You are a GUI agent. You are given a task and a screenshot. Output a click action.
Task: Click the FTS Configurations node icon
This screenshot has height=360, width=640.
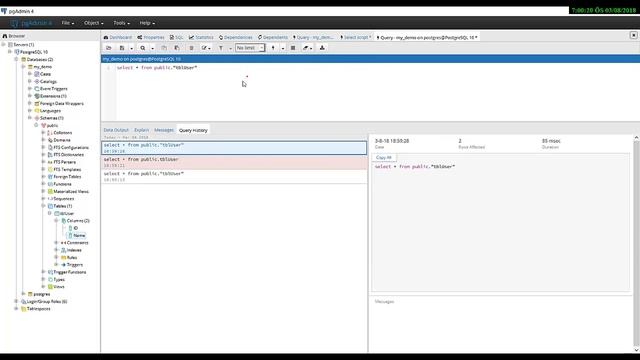[x=50, y=147]
